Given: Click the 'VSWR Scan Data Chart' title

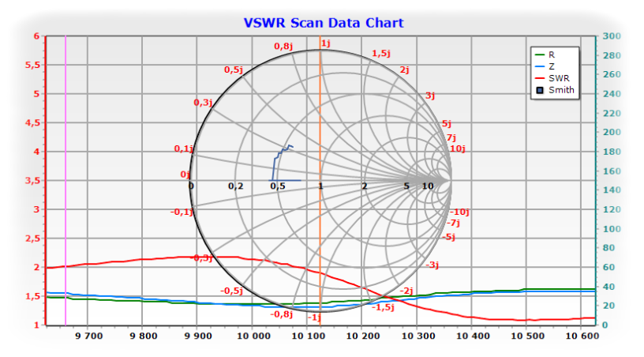Looking at the screenshot, I should point(324,23).
